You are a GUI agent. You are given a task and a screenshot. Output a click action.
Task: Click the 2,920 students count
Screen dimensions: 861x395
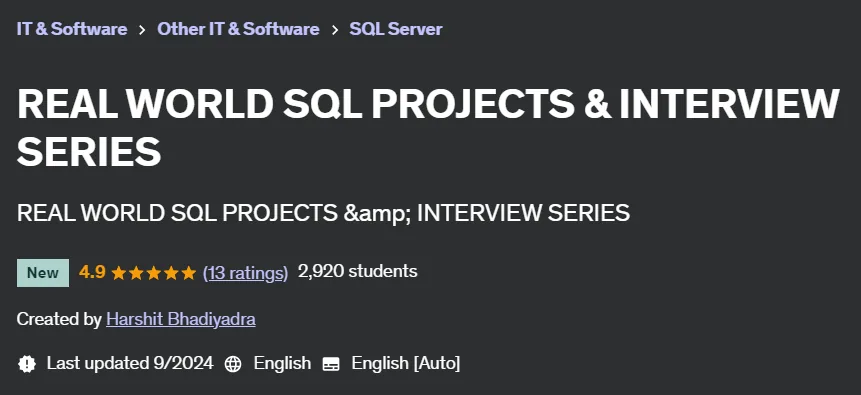(357, 271)
